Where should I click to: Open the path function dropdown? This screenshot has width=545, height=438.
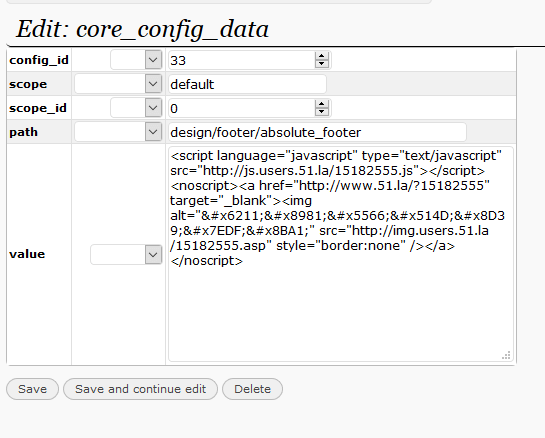tap(118, 132)
